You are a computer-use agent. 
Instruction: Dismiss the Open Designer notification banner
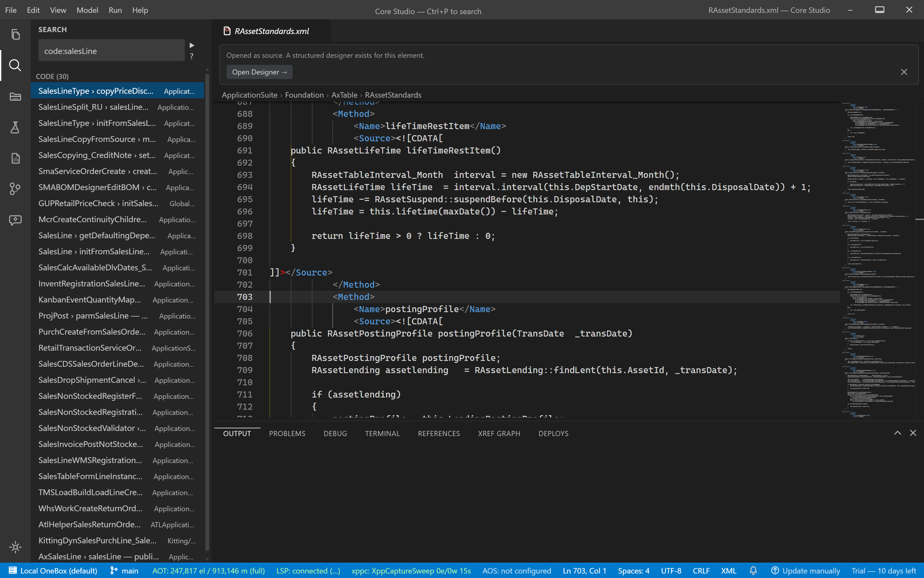[904, 72]
